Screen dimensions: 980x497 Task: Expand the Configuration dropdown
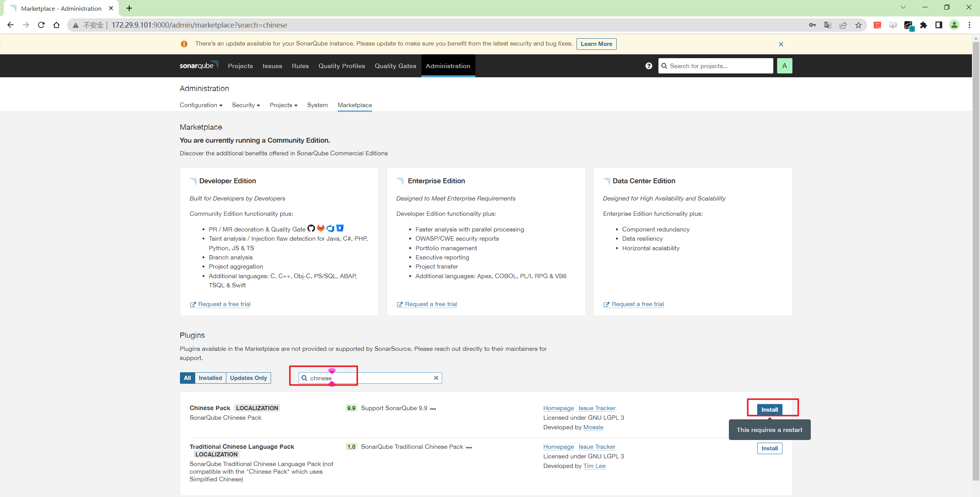click(201, 105)
